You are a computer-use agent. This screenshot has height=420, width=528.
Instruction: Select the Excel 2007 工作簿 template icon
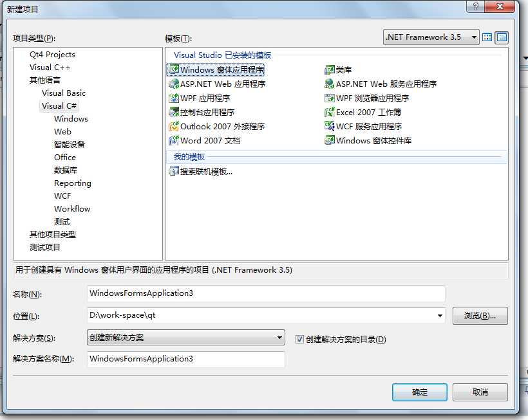[x=329, y=112]
